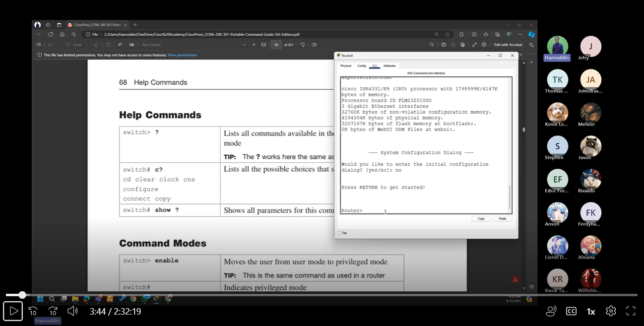Print the PDF document

point(444,45)
